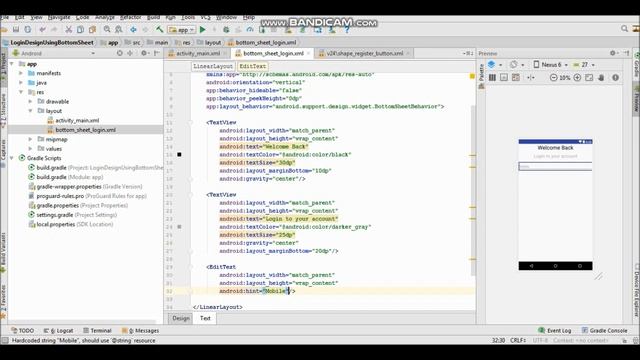Click the Design surface layers icon
Viewport: 640px width, 360px height.
(x=492, y=64)
